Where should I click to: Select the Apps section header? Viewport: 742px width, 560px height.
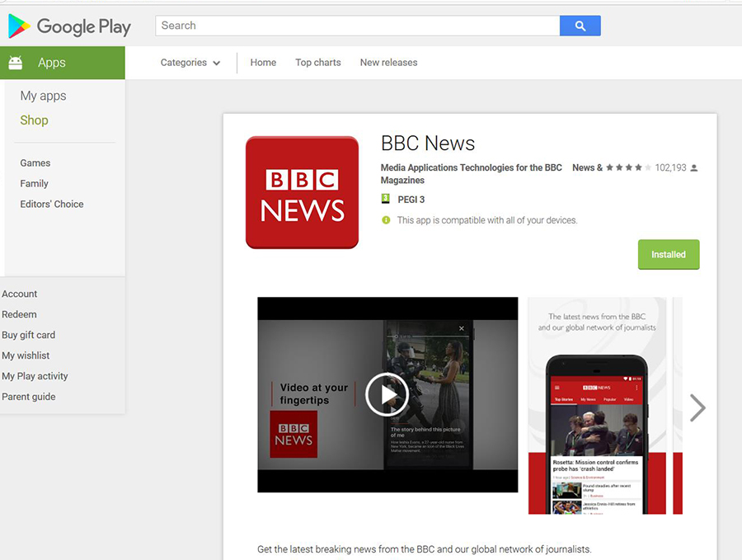63,63
